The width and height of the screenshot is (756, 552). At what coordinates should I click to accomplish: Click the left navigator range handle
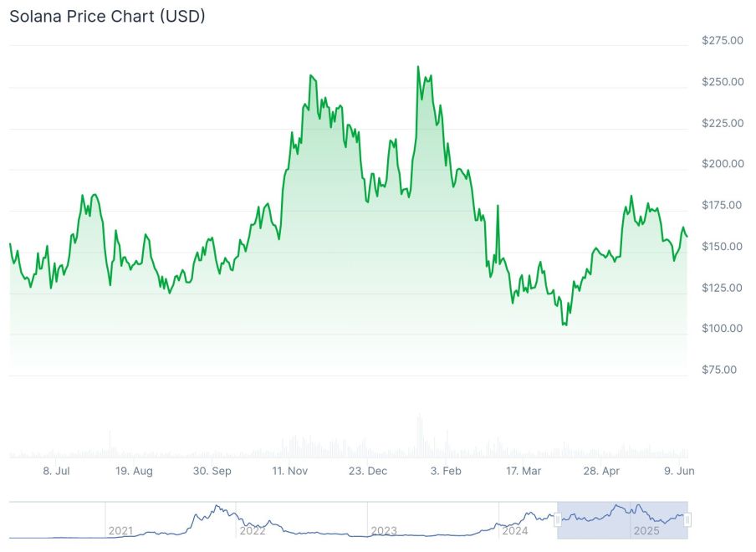pos(558,520)
